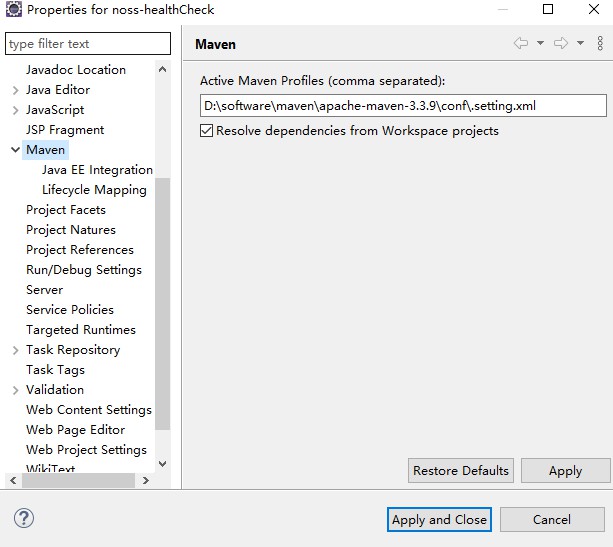Image resolution: width=613 pixels, height=547 pixels.
Task: Open Run/Debug Settings page
Action: point(84,269)
